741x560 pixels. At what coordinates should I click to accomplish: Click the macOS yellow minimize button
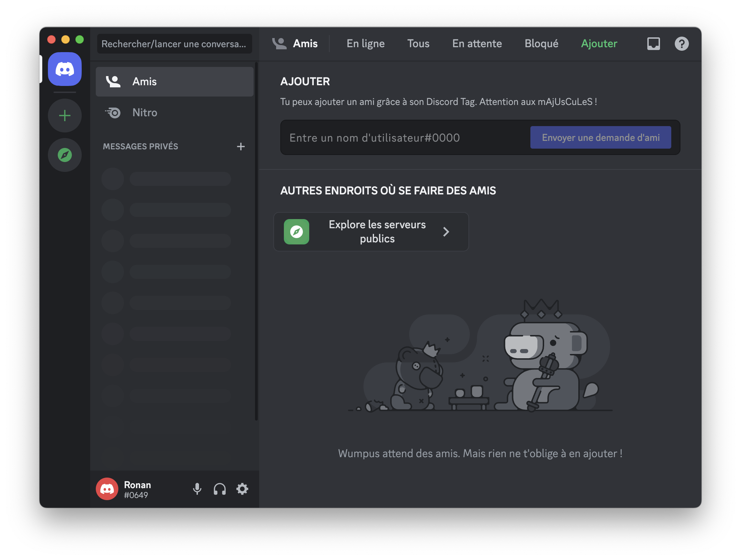tap(66, 39)
